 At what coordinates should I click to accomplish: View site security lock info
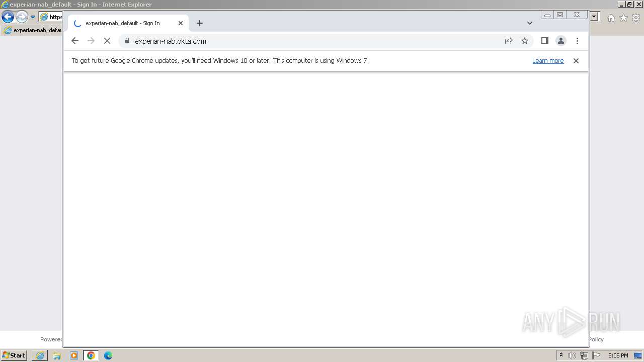127,41
